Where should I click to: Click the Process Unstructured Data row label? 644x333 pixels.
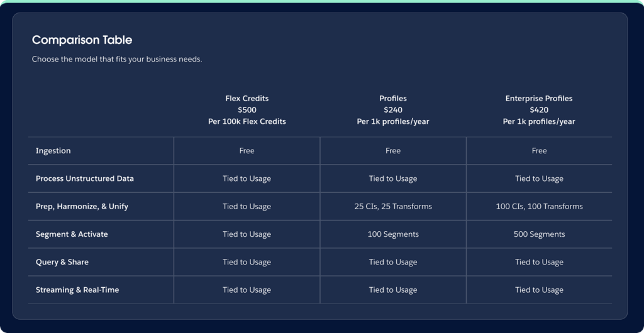pos(85,178)
